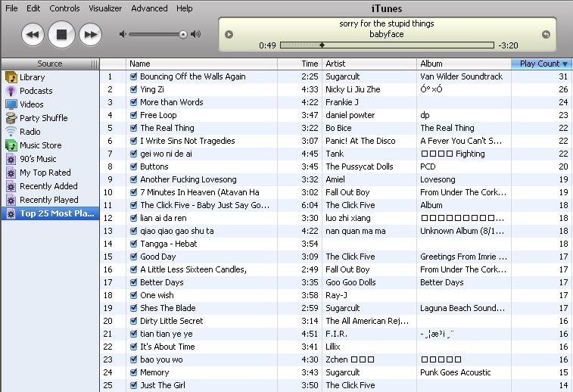Select song row bao you wo
Viewport: 573px width, 392px height.
(336, 359)
